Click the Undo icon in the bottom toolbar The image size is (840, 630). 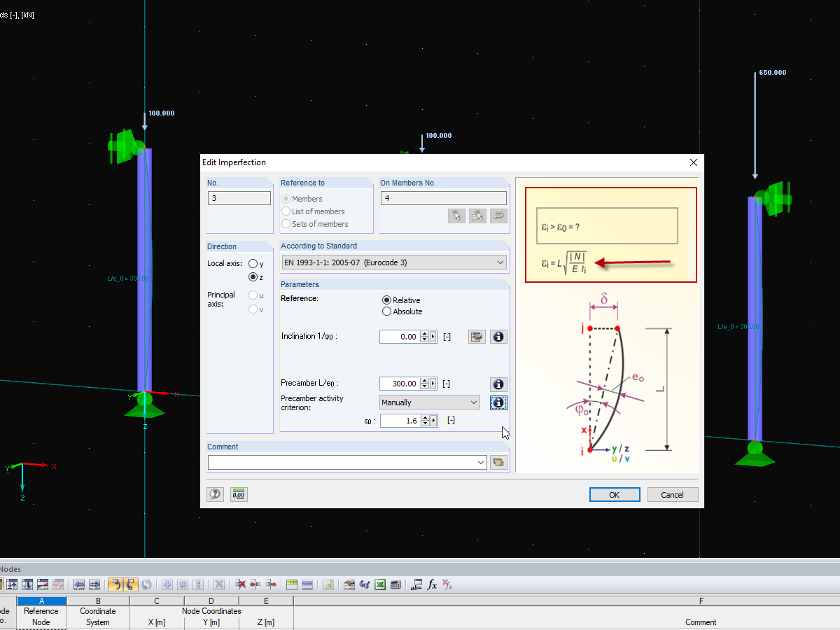point(115,584)
